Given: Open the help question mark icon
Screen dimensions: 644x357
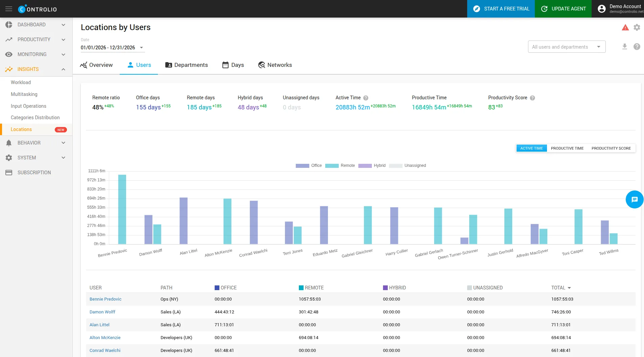Looking at the screenshot, I should click(x=637, y=47).
